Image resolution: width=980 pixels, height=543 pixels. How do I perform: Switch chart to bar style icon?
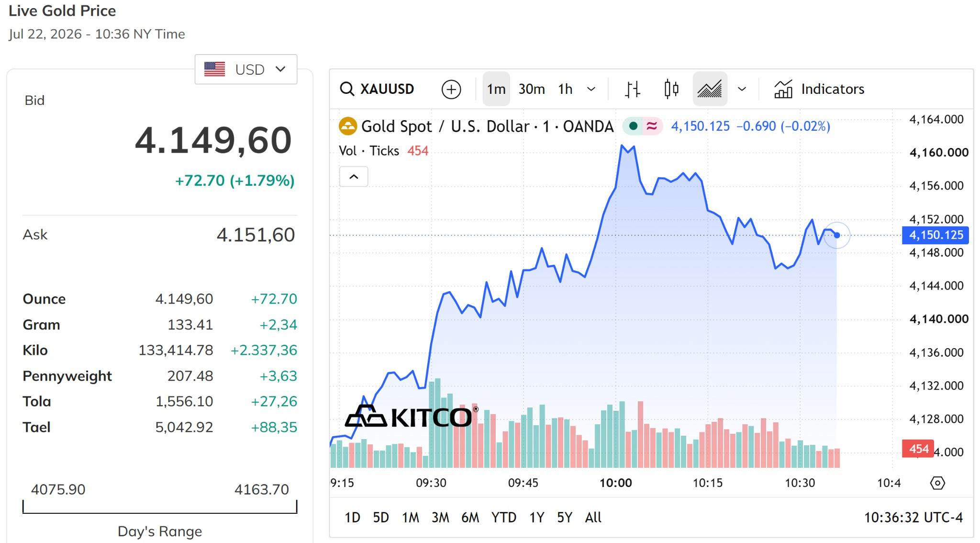633,89
